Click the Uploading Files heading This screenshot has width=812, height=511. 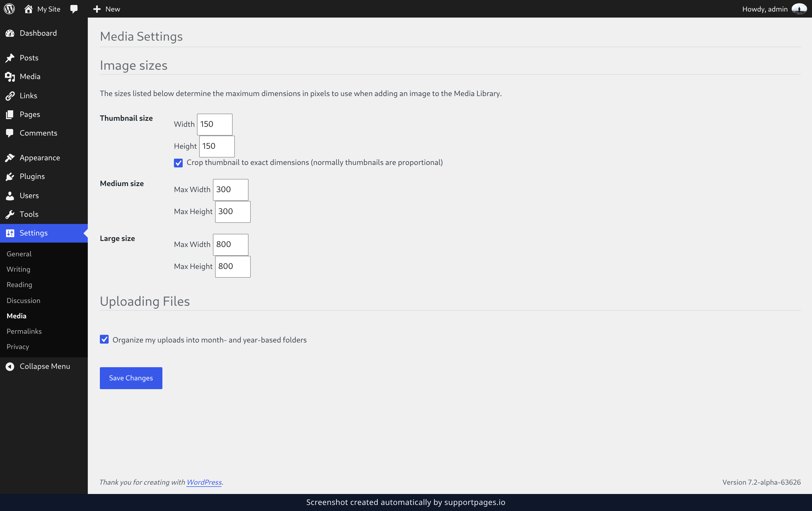(x=145, y=301)
